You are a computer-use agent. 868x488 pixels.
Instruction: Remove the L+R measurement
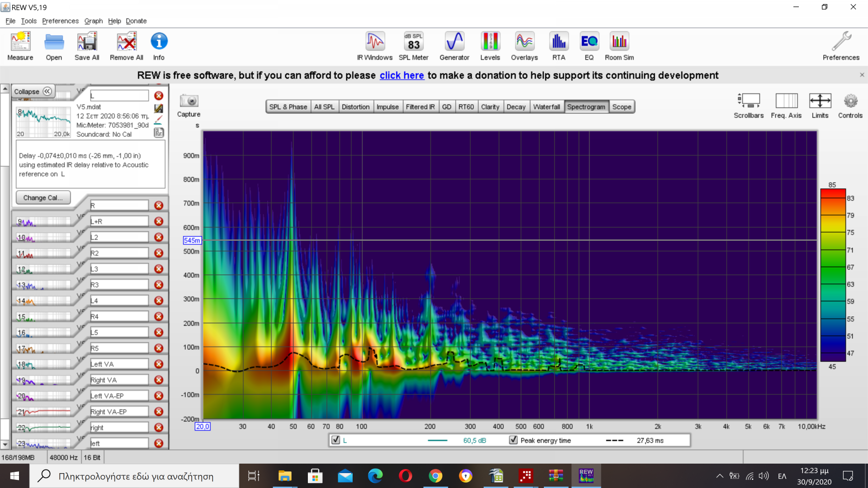[x=159, y=221]
